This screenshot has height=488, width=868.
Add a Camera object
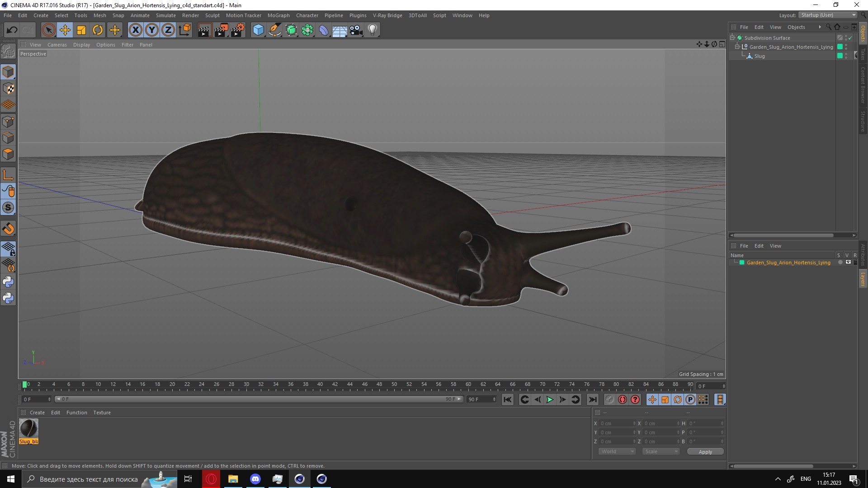pyautogui.click(x=356, y=30)
